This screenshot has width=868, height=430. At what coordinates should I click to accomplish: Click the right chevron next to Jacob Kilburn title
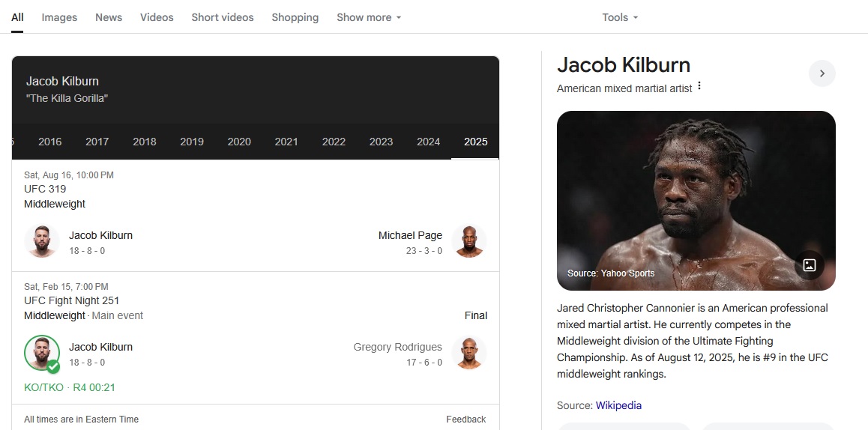point(822,73)
